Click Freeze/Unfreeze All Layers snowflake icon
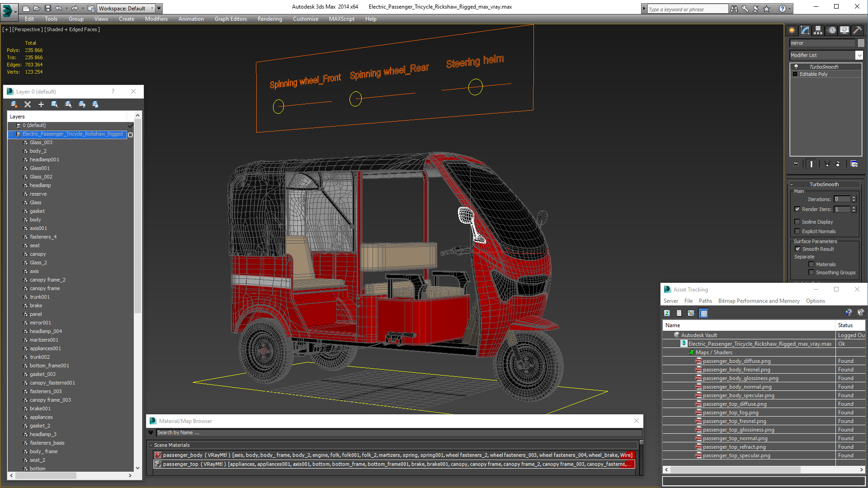This screenshot has width=868, height=488. tap(95, 104)
